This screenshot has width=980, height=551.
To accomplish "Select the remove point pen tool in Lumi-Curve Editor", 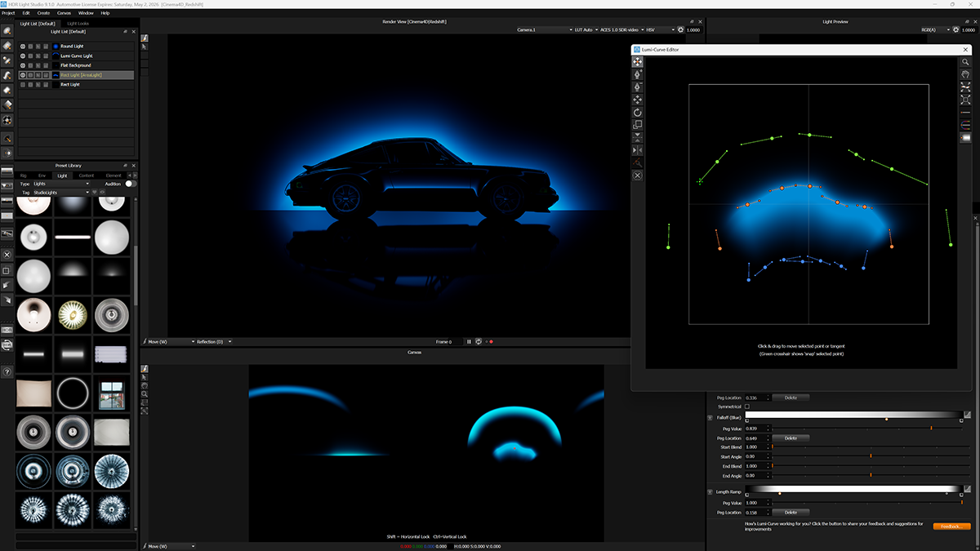I will point(638,87).
